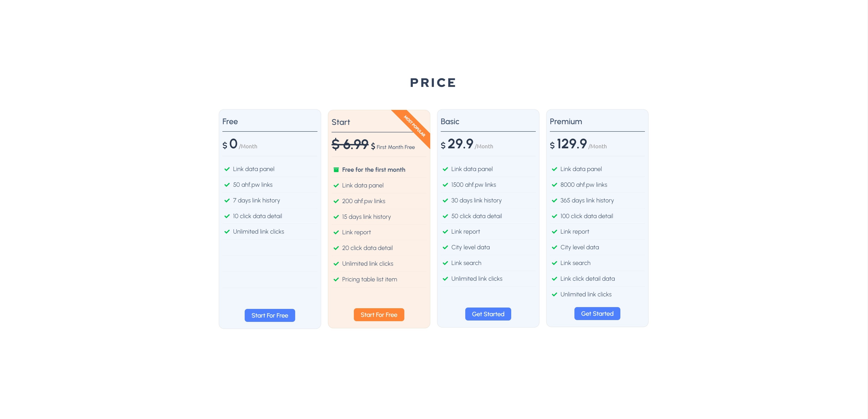Click checkmark beside Link click detail data

(554, 279)
